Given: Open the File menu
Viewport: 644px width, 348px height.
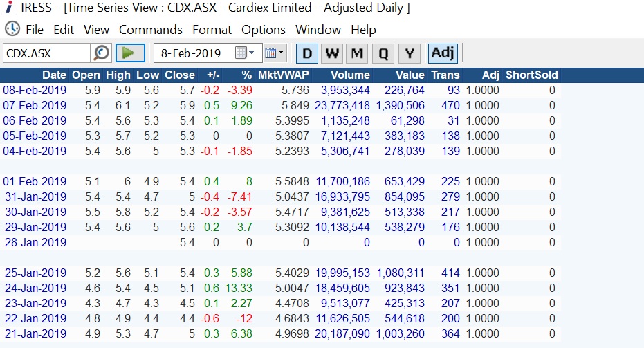Looking at the screenshot, I should pos(35,30).
